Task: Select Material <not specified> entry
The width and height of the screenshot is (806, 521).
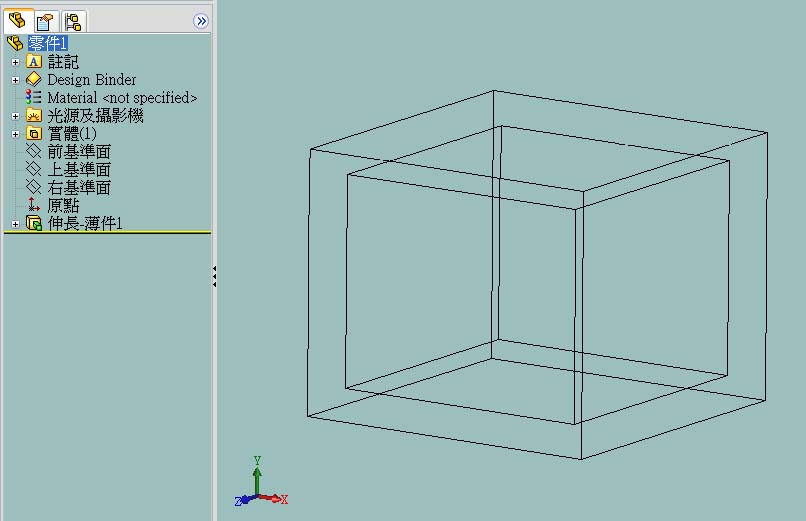Action: [122, 98]
